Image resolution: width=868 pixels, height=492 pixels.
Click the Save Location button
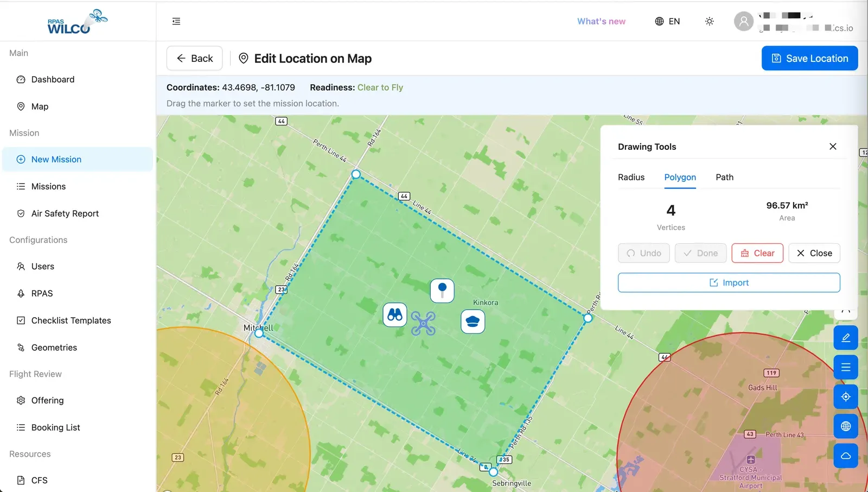pos(809,58)
